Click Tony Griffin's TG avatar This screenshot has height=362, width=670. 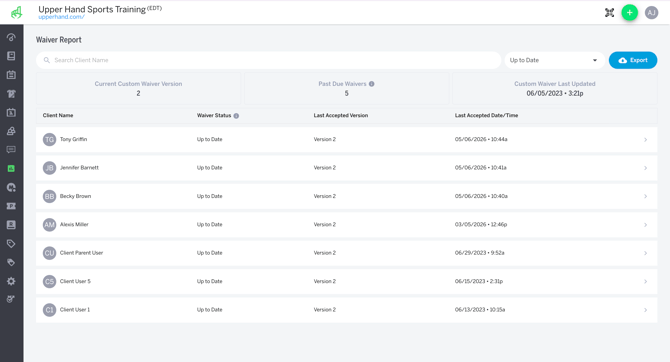50,139
